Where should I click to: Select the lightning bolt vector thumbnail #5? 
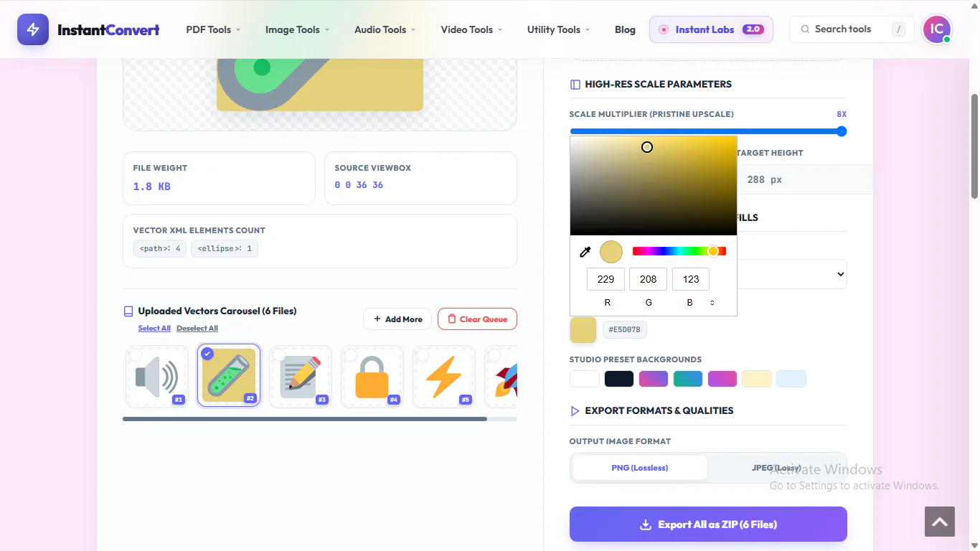point(444,377)
